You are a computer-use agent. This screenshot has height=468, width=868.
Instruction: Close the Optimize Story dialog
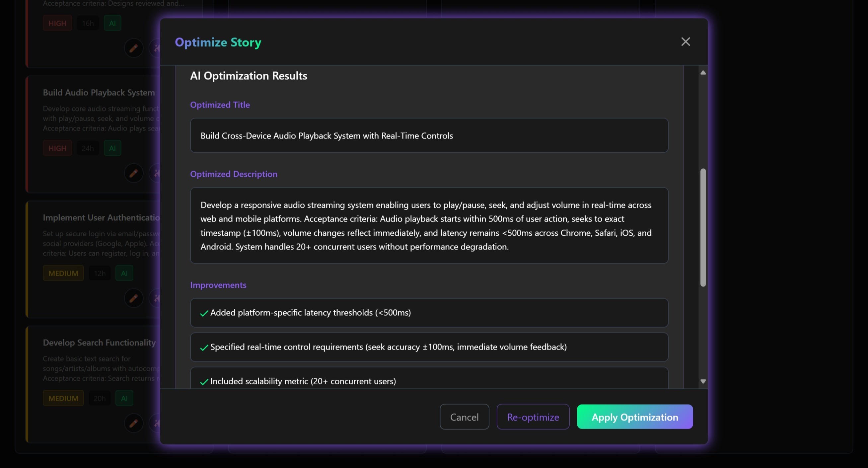(x=686, y=42)
